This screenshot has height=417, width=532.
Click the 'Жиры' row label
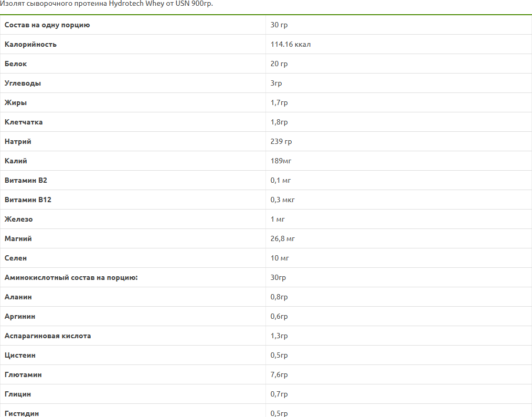(16, 102)
